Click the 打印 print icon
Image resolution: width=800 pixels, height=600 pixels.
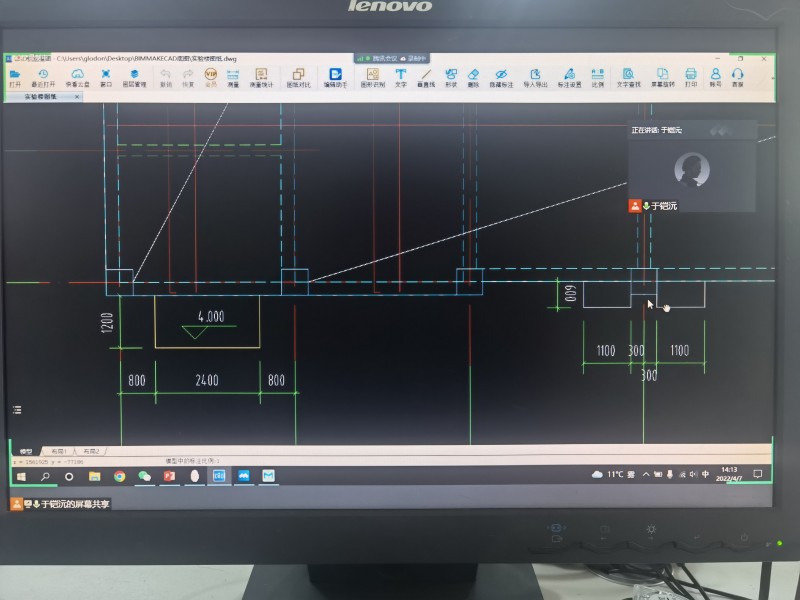[690, 77]
